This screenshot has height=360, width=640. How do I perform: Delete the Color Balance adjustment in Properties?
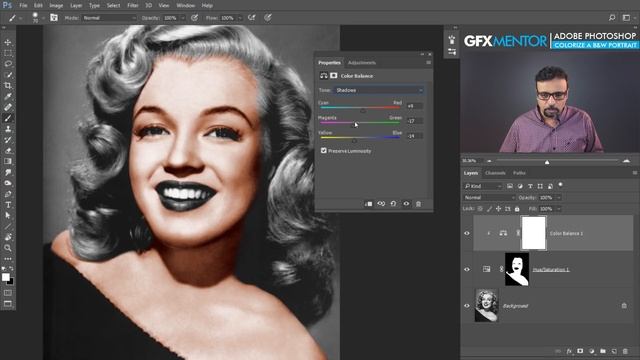418,204
